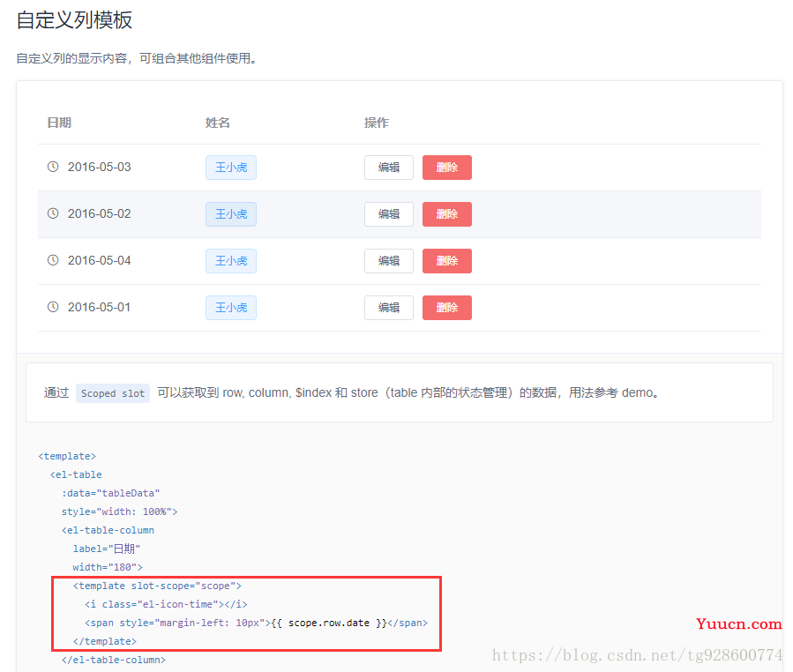Click the date text 2016-05-03
The image size is (793, 672).
click(99, 167)
